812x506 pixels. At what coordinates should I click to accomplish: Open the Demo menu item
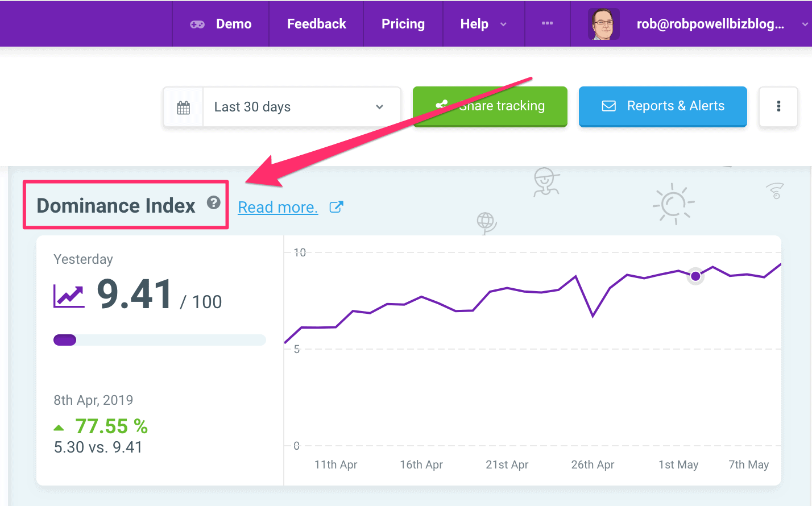(x=234, y=24)
